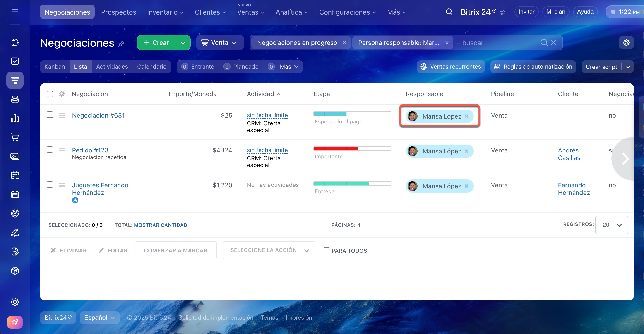Click the shopping cart icon in left sidebar
Viewport: 644px width, 334px height.
(x=15, y=137)
